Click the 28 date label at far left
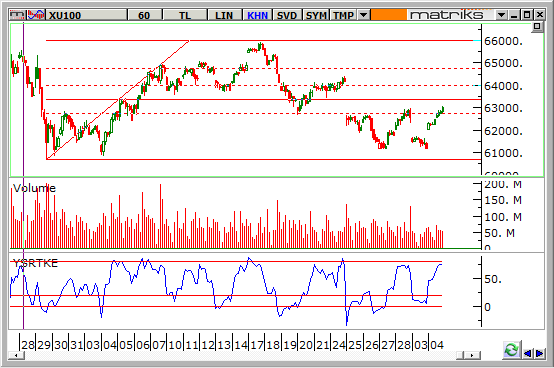 click(28, 345)
